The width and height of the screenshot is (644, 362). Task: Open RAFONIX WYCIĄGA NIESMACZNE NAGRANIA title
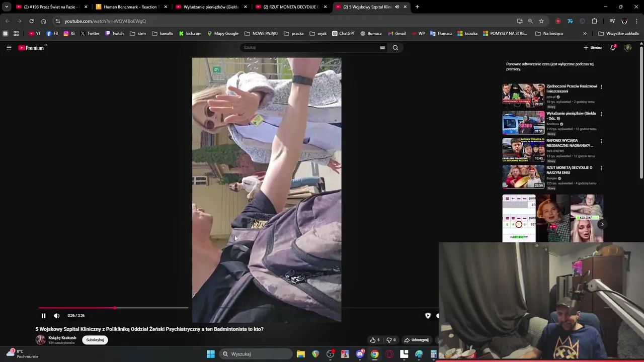tap(570, 143)
